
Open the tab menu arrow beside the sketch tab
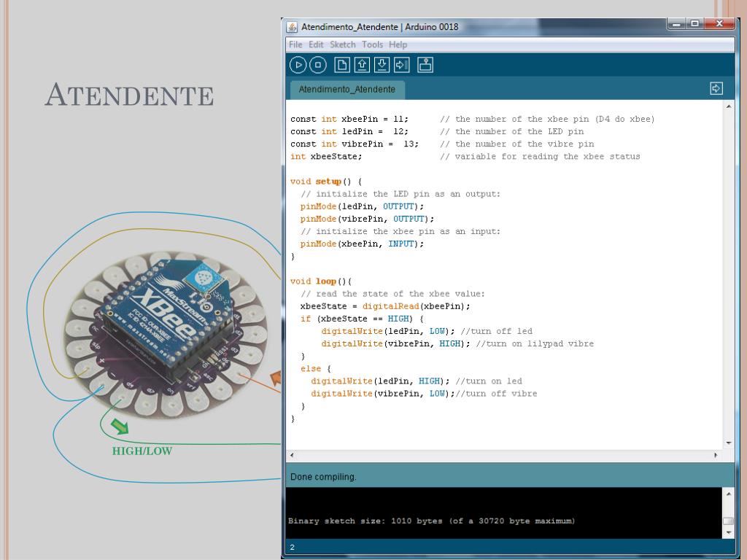(716, 88)
